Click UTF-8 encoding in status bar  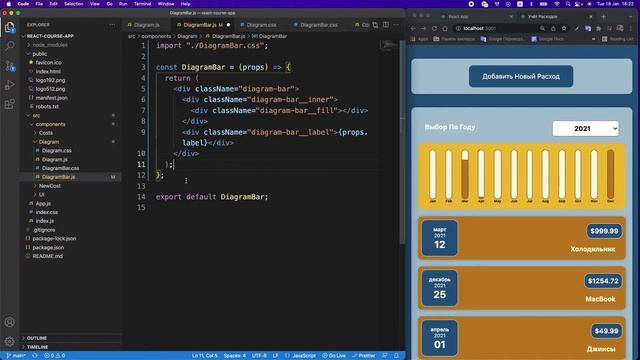(259, 356)
